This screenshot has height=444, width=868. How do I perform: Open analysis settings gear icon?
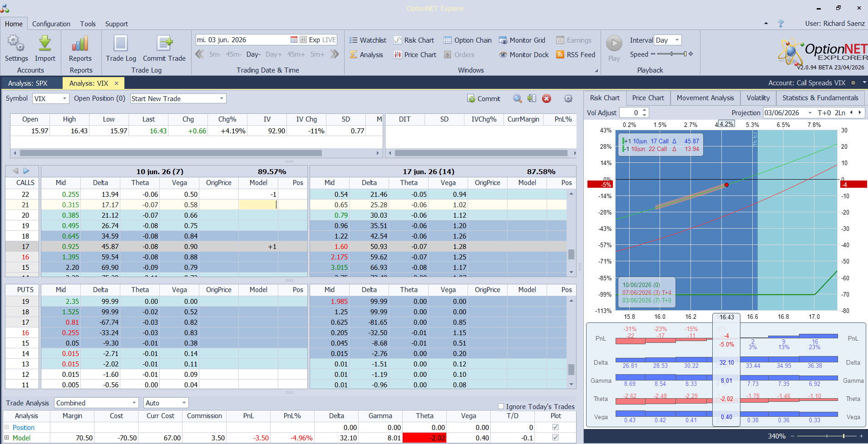(568, 98)
